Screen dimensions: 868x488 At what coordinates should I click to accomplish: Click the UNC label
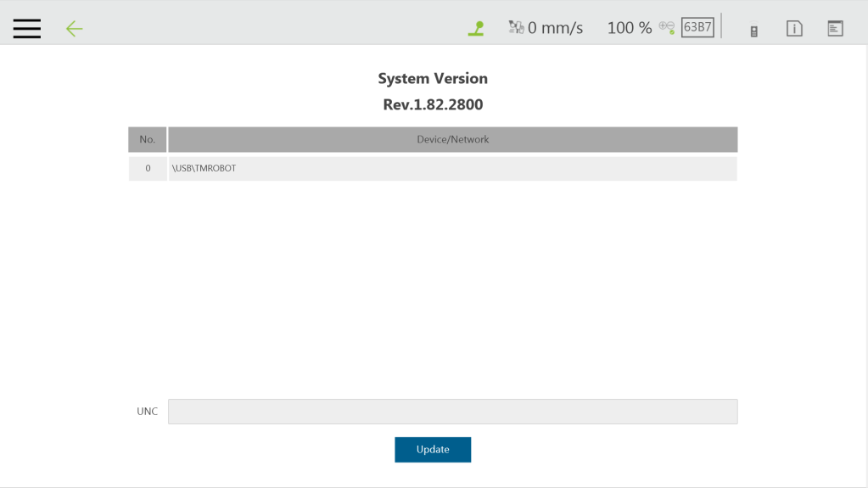(x=148, y=412)
